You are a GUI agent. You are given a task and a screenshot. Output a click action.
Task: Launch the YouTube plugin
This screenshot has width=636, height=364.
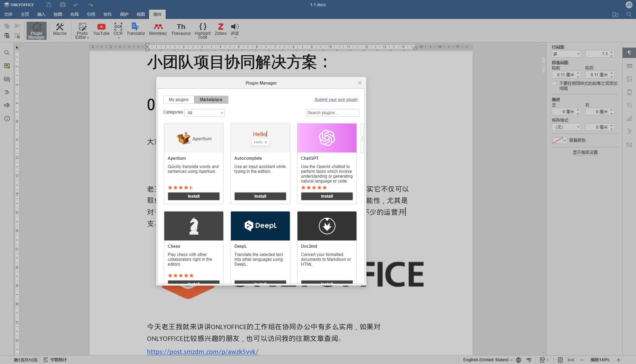pyautogui.click(x=101, y=30)
